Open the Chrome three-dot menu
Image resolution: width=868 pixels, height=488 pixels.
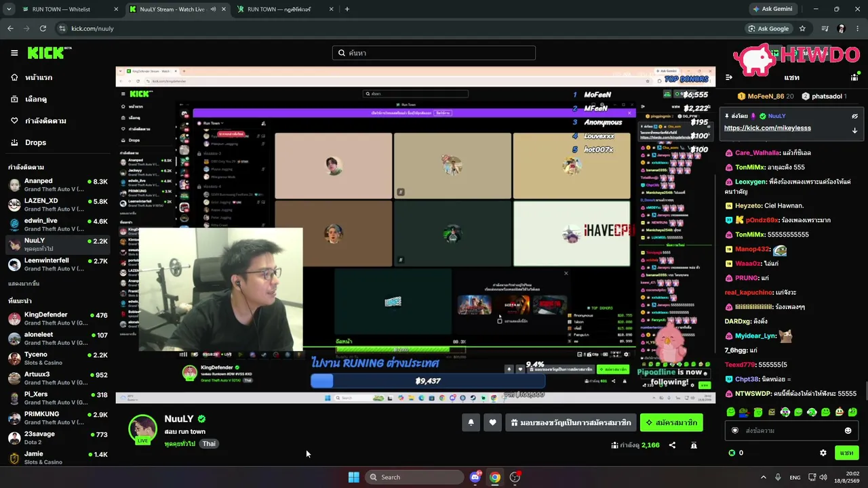coord(858,28)
